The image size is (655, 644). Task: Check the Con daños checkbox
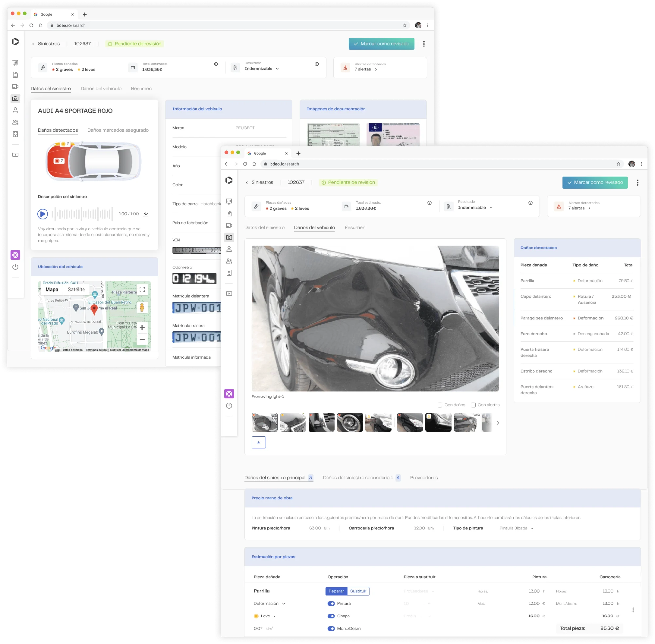click(x=440, y=405)
